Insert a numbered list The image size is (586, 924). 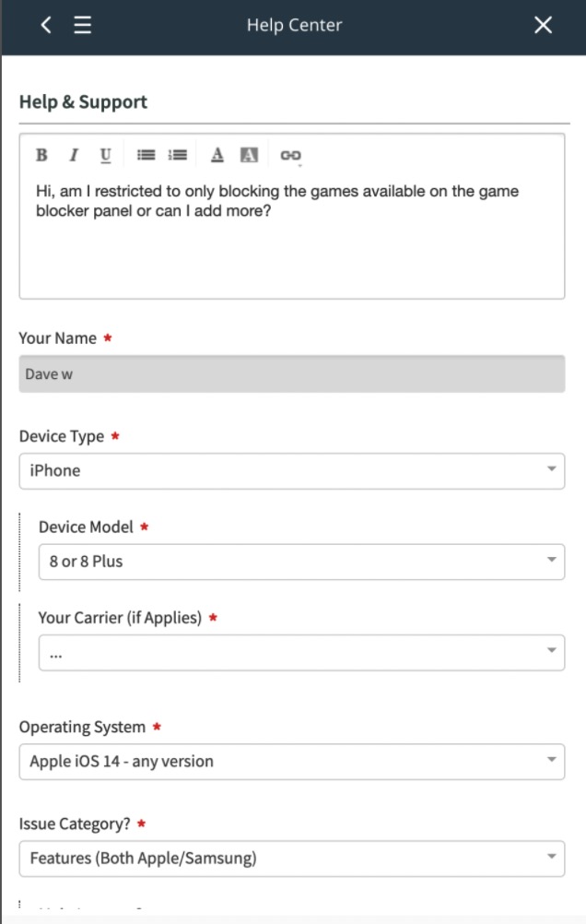tap(177, 155)
